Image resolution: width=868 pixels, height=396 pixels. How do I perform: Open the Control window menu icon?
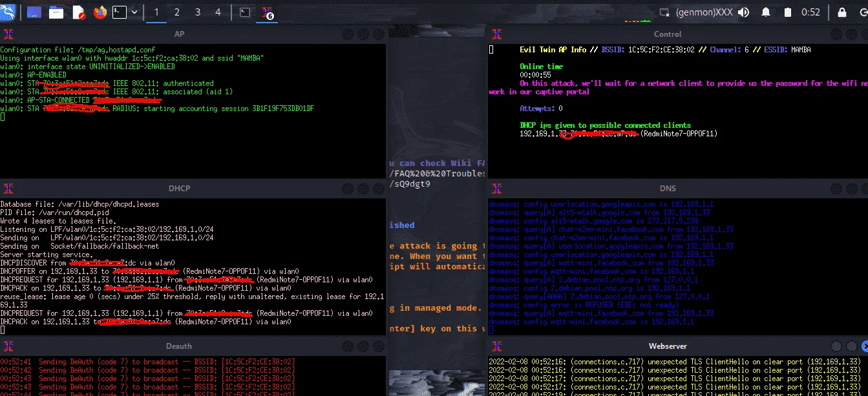(496, 34)
